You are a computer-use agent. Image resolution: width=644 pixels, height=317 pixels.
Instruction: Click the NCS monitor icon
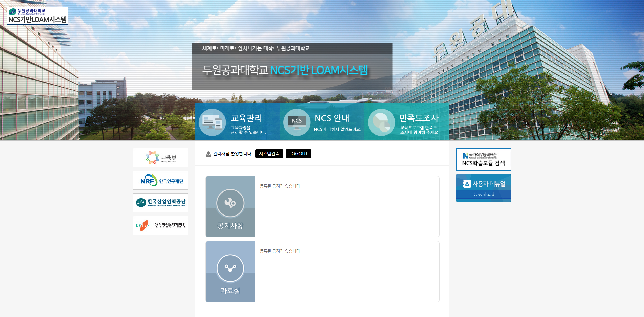[x=297, y=122]
